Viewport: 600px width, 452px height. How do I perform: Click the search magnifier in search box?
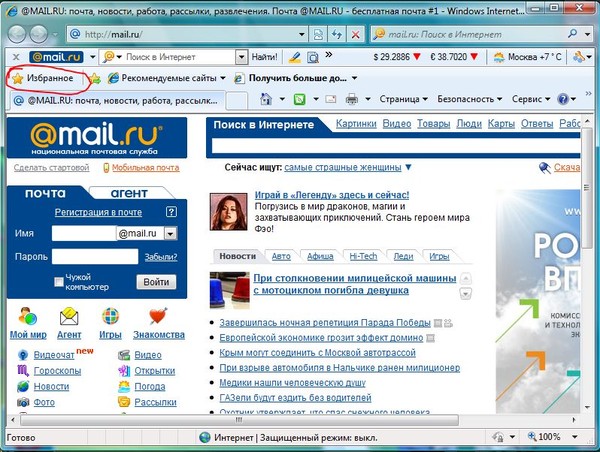[x=572, y=34]
